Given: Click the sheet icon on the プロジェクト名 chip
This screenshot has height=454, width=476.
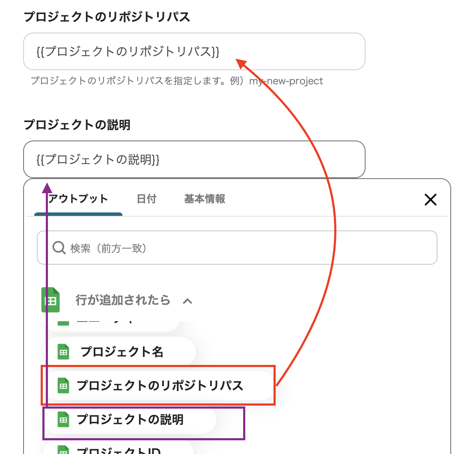Looking at the screenshot, I should 63,352.
